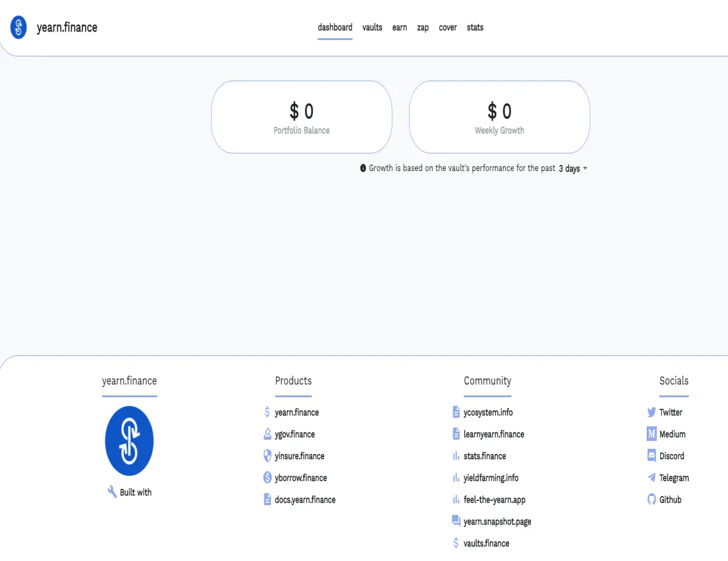Visit the vaults.finance link
This screenshot has height=561, width=728.
pyautogui.click(x=487, y=543)
